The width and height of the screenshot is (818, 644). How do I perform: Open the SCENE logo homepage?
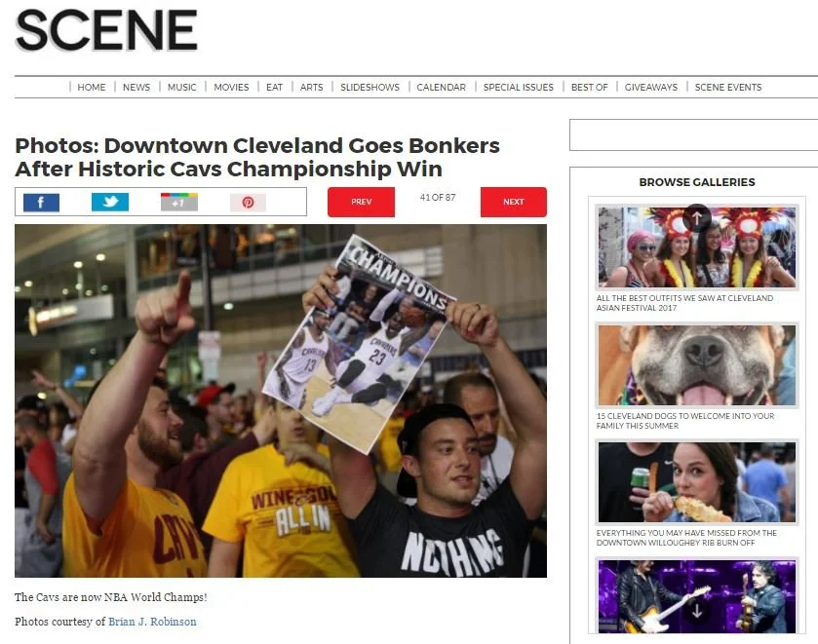[x=106, y=30]
